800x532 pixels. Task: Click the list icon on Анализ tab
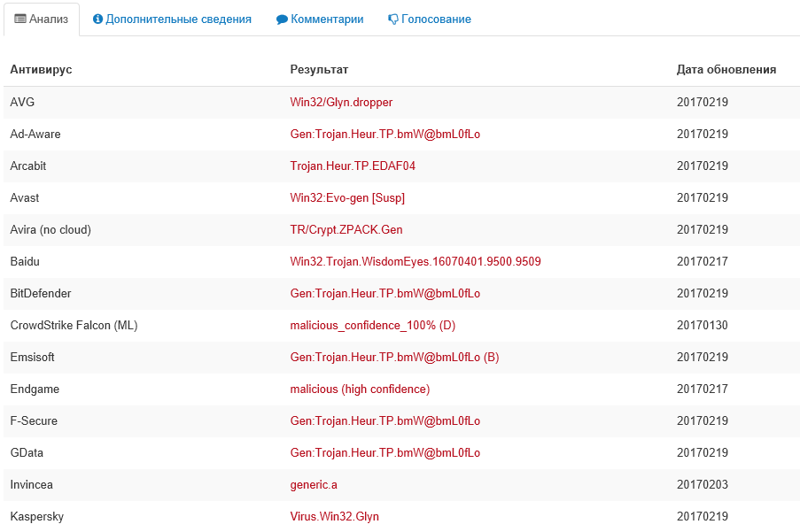tap(19, 19)
